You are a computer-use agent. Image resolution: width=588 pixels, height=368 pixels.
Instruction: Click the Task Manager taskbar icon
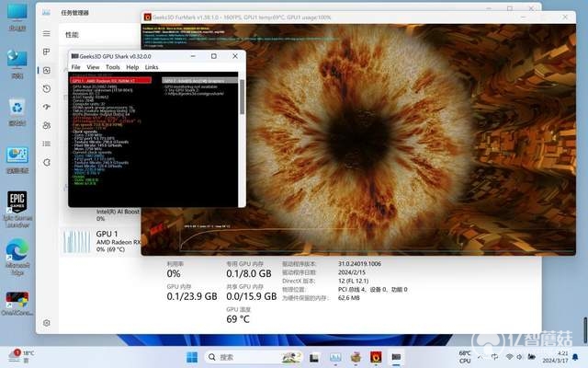(335, 357)
